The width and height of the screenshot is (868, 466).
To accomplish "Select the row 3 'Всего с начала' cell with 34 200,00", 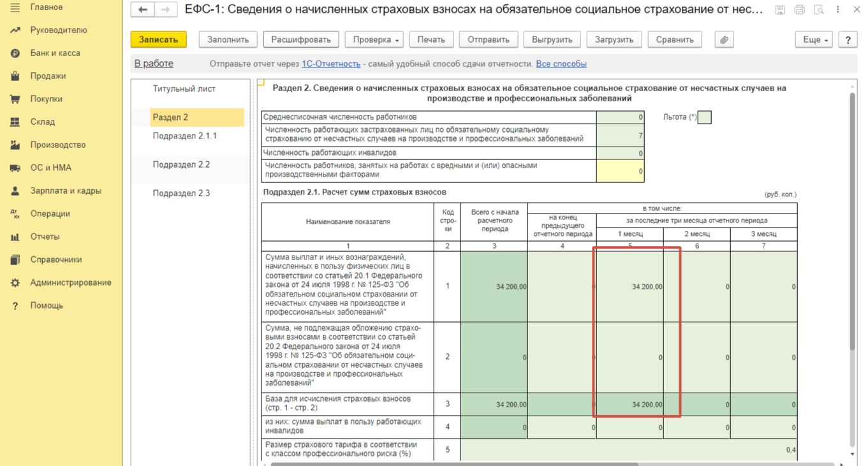I will 494,404.
